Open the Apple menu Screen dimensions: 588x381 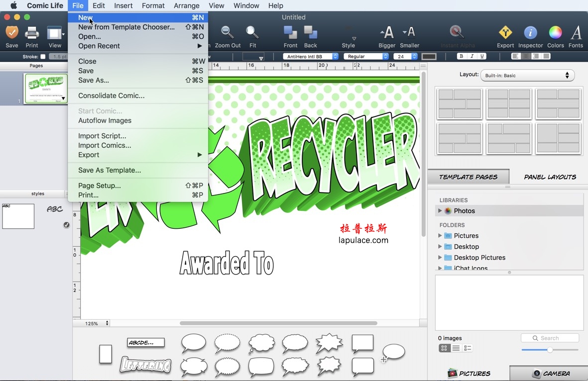click(13, 5)
